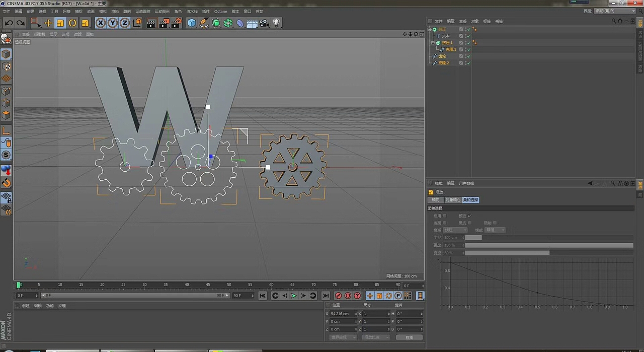Click the Render View icon in toolbar
This screenshot has width=644, height=352.
151,23
